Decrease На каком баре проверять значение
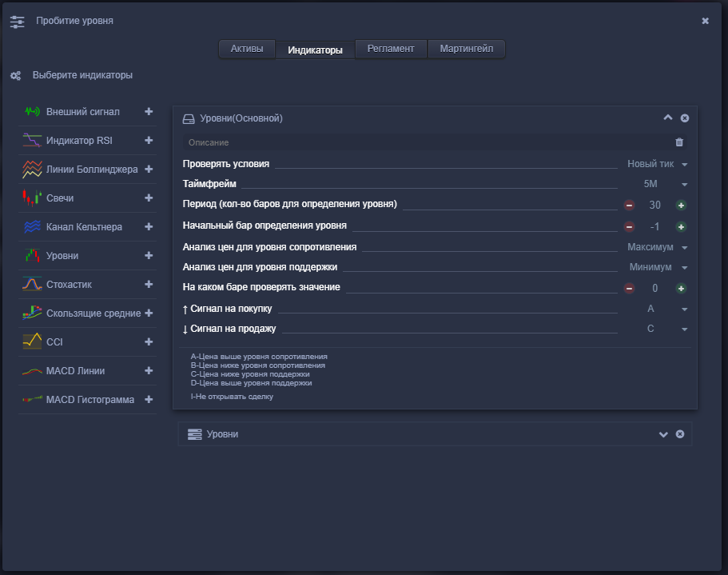 (629, 289)
